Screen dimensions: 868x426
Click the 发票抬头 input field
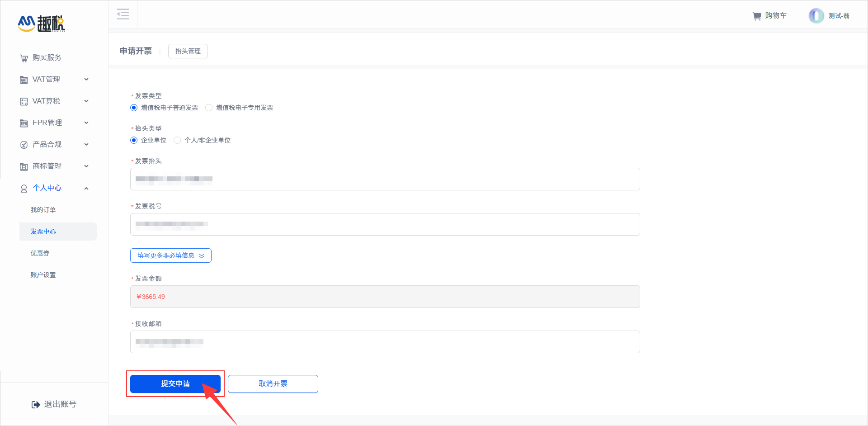[385, 179]
